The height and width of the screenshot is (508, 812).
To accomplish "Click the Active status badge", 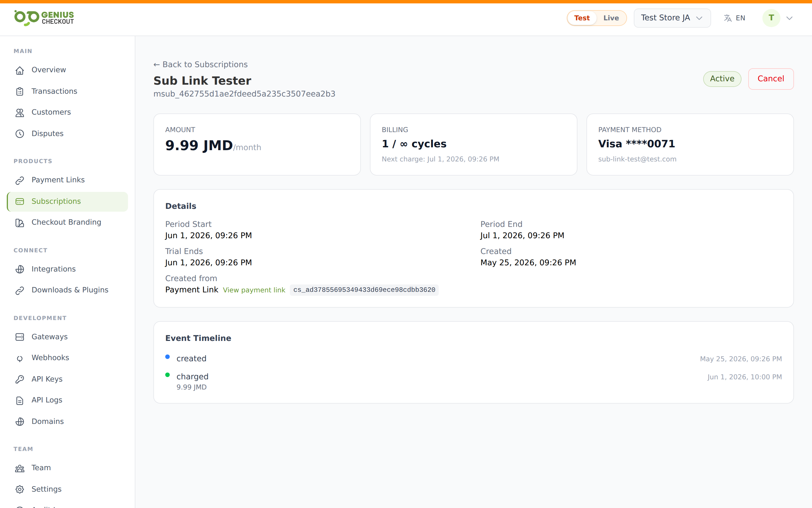I will point(722,79).
